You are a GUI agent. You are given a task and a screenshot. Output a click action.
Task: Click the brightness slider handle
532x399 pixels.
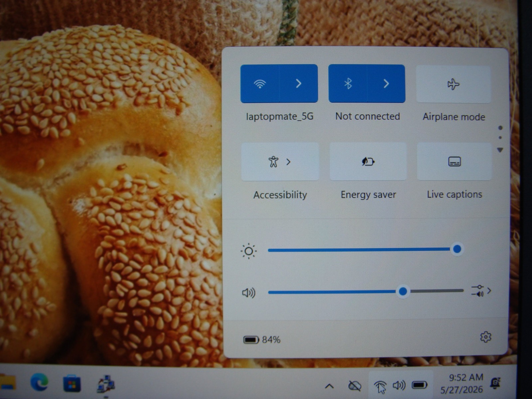point(457,249)
